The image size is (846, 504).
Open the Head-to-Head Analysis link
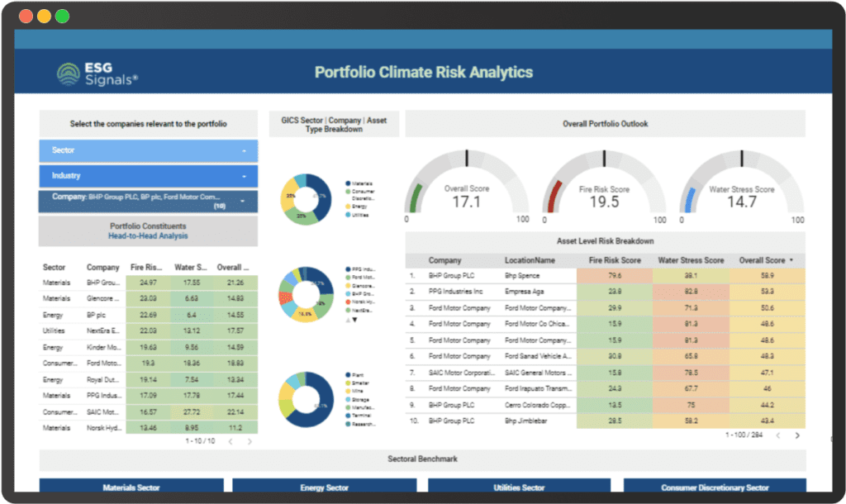(148, 235)
